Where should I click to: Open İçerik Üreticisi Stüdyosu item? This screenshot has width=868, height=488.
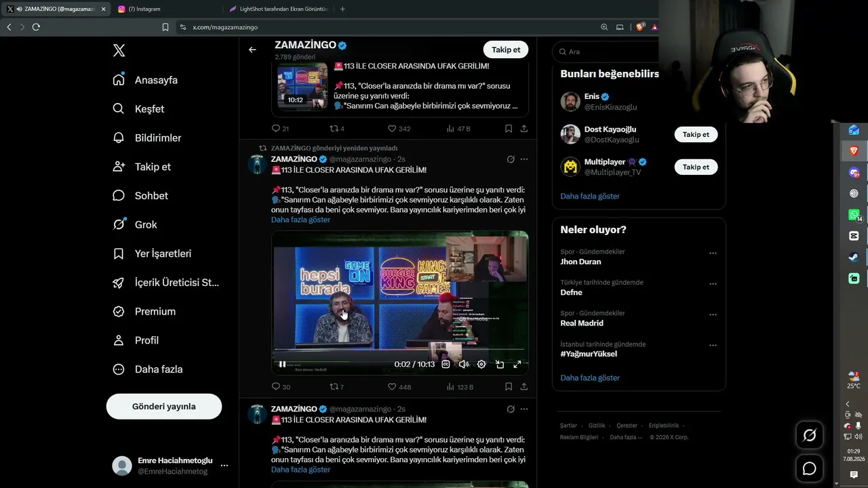(165, 283)
